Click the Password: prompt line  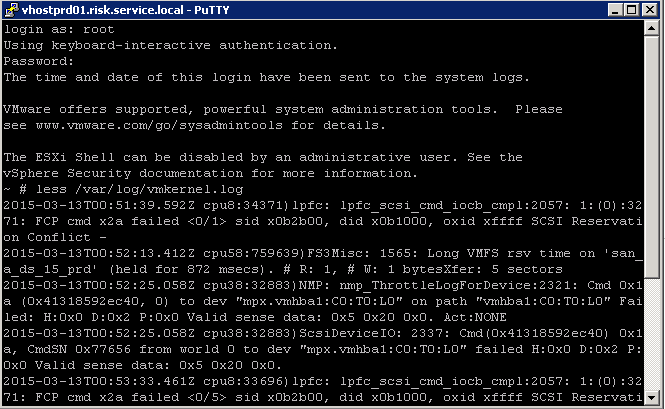tap(39, 61)
